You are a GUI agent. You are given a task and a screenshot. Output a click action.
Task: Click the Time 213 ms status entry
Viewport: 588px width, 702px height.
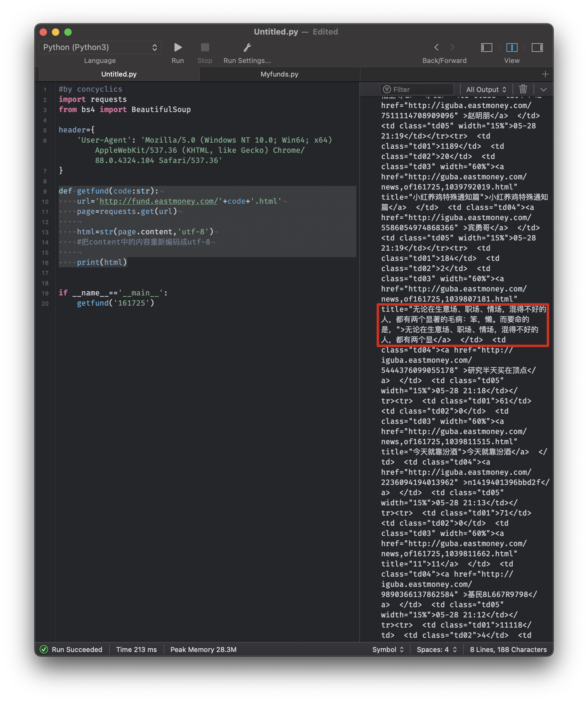click(x=136, y=649)
